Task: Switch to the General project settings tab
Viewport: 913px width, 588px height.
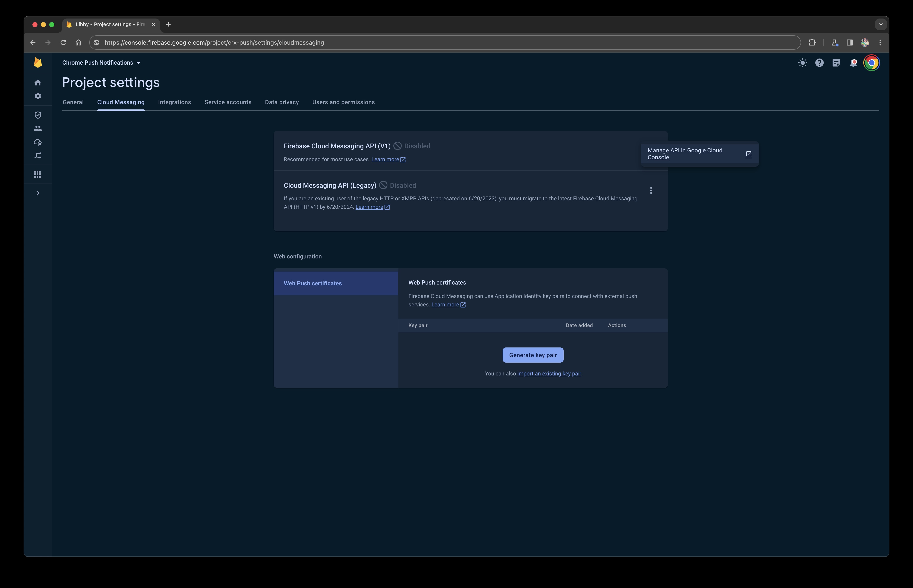Action: [x=72, y=102]
